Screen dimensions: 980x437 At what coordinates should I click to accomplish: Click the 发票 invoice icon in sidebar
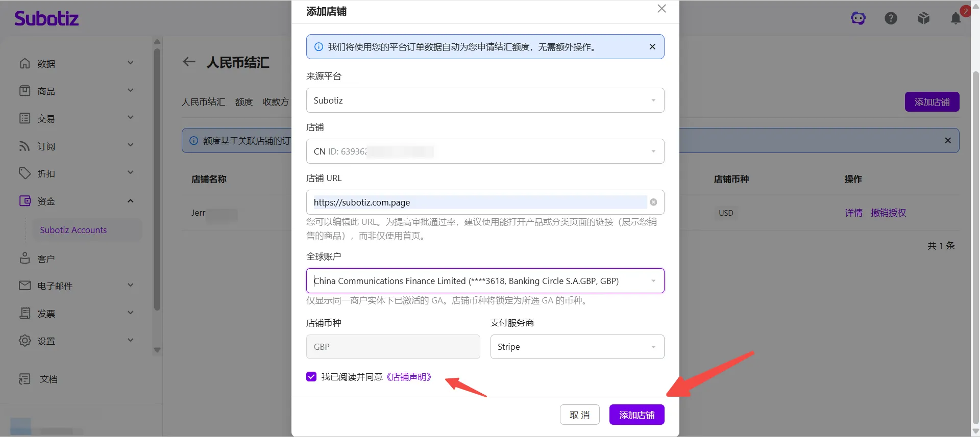[24, 313]
